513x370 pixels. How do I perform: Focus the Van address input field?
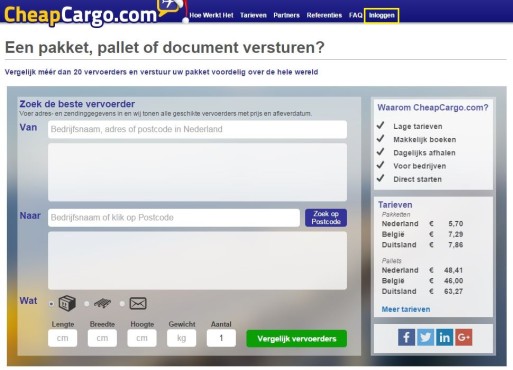197,129
